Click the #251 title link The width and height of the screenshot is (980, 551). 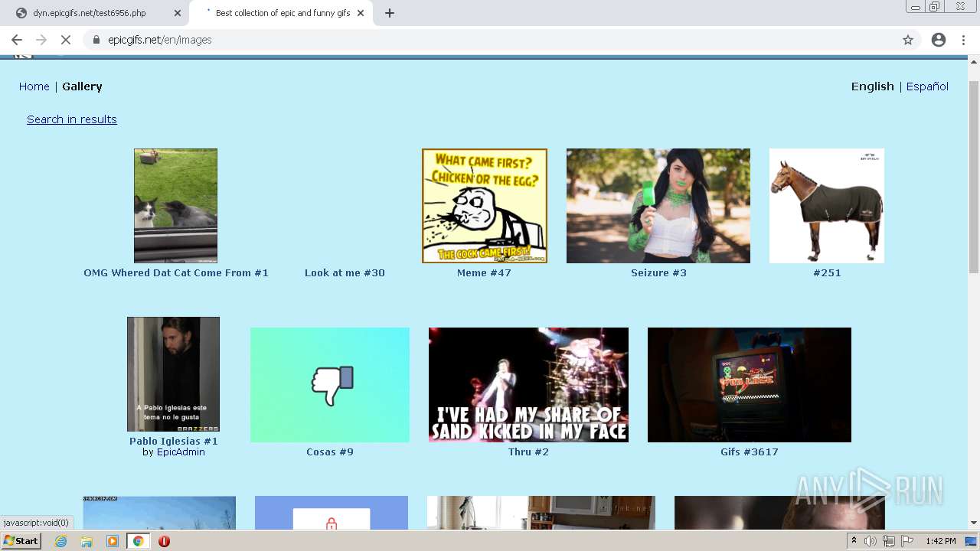point(827,273)
